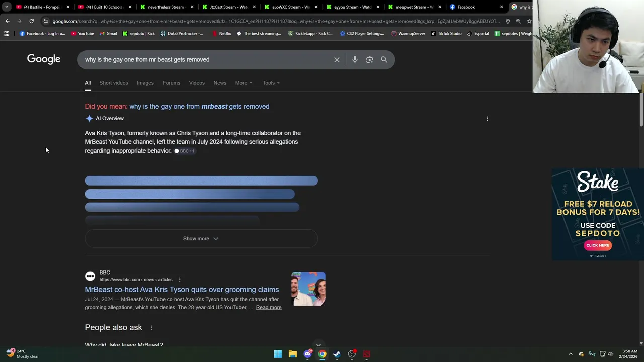Open Discord from taskbar
The height and width of the screenshot is (362, 644).
[307, 354]
